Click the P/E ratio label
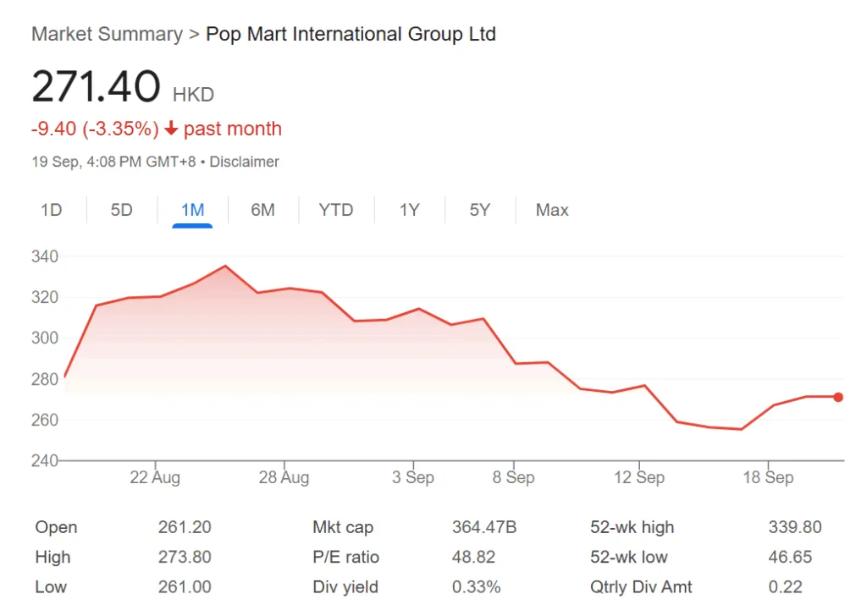 [x=346, y=558]
